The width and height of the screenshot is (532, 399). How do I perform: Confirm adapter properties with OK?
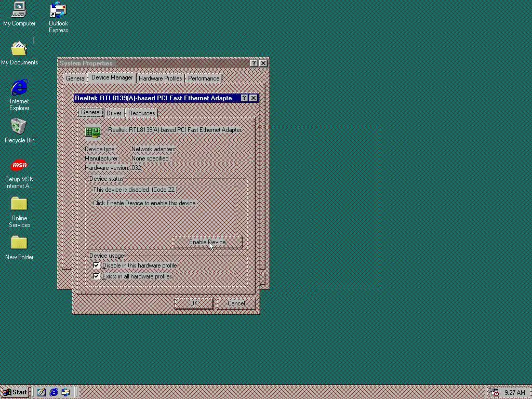coord(194,303)
